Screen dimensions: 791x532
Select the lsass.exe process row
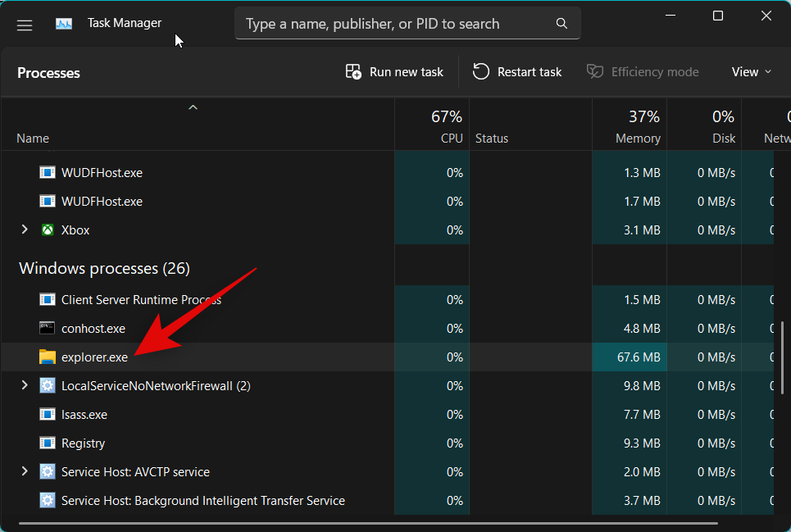(84, 415)
